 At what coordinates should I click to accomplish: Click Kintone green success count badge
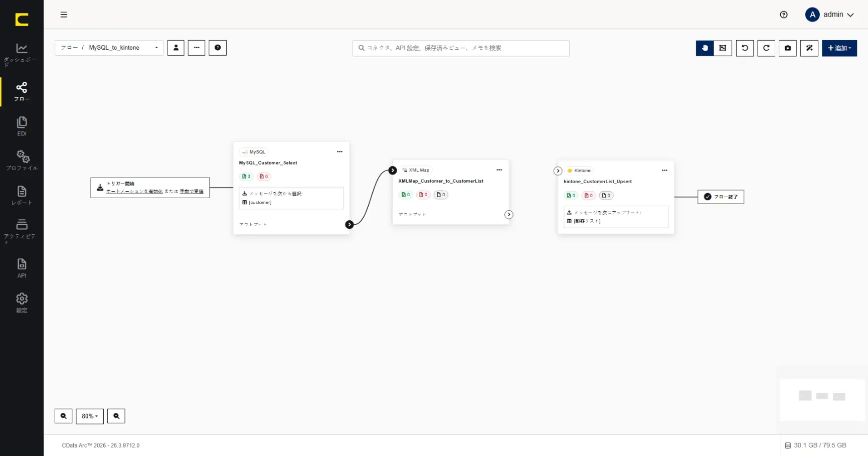pyautogui.click(x=571, y=196)
